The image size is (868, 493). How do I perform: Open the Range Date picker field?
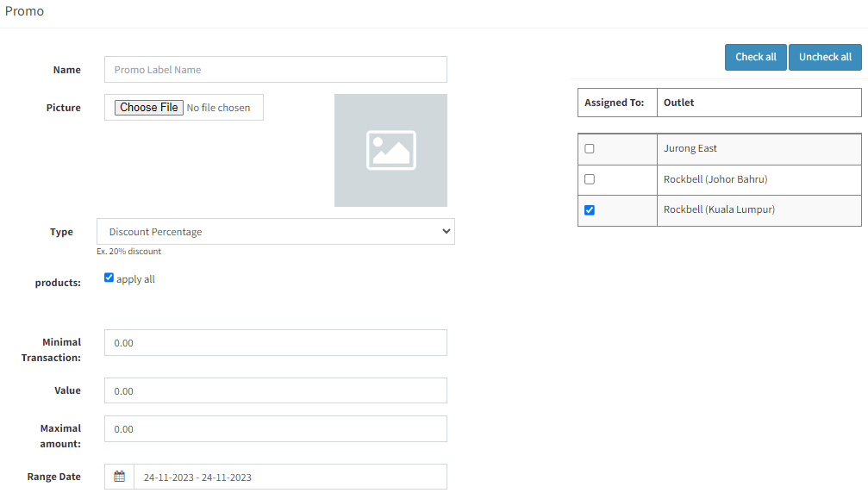pyautogui.click(x=290, y=477)
